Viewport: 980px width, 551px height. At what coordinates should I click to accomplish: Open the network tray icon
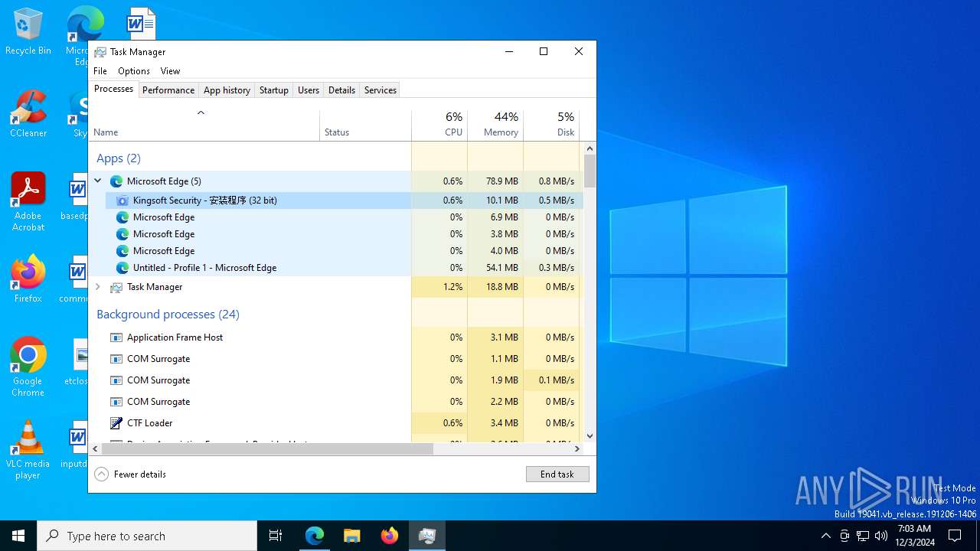click(x=863, y=536)
